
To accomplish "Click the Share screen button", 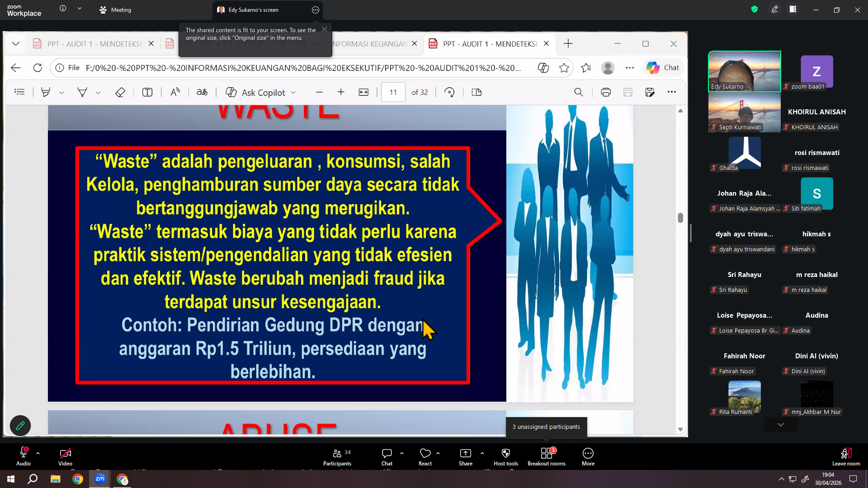I will click(x=466, y=456).
